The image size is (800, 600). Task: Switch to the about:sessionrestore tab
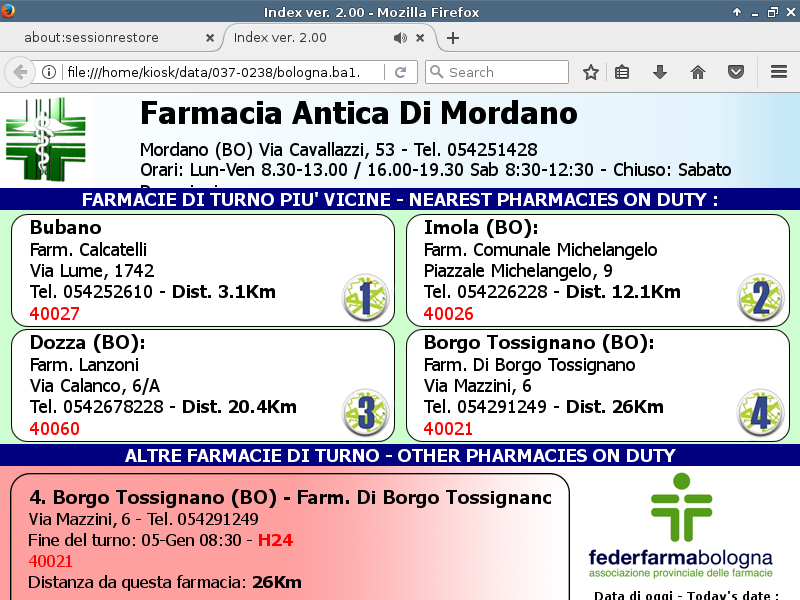pyautogui.click(x=105, y=38)
